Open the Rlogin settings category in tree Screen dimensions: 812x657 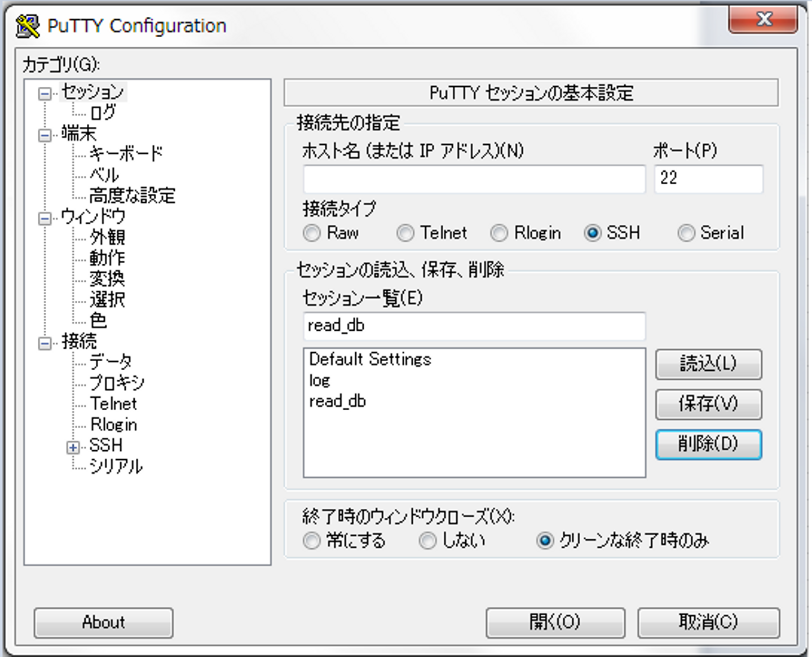click(113, 425)
